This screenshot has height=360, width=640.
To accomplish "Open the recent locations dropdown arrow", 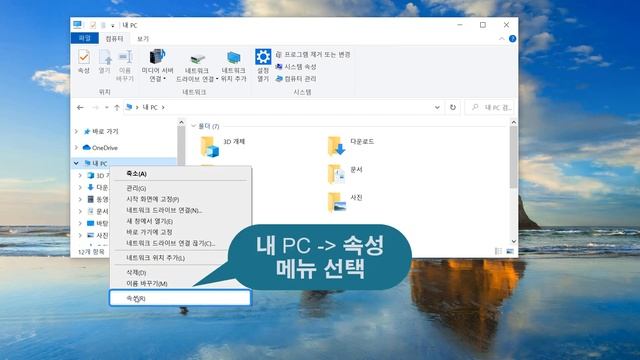I will tap(107, 107).
